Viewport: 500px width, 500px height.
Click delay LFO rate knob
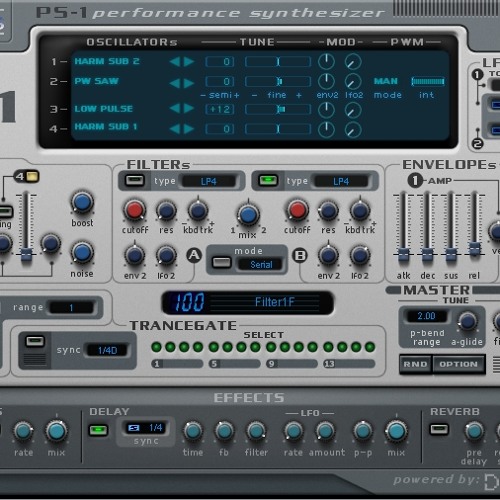(293, 431)
